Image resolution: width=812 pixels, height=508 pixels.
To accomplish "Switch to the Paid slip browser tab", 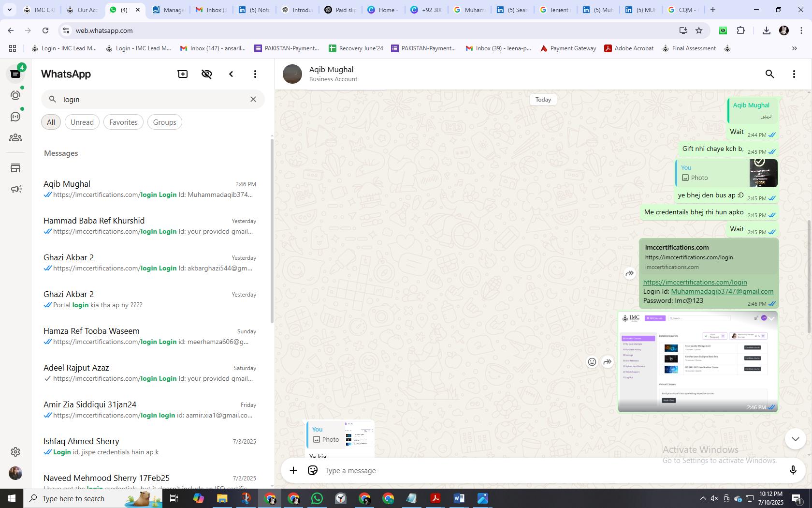I will (340, 10).
